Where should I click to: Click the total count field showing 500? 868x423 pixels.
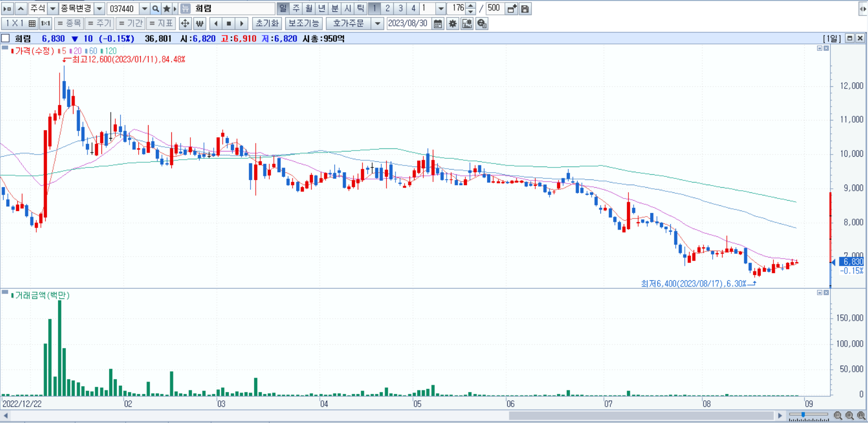click(x=494, y=8)
